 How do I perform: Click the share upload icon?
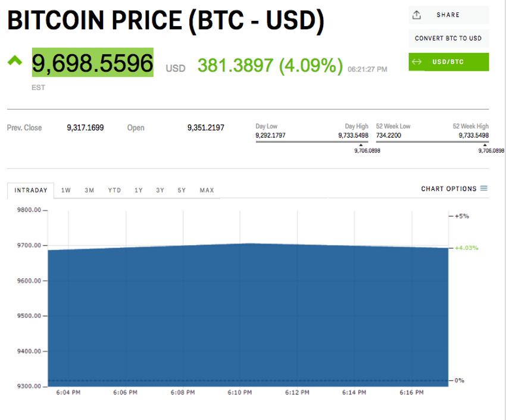pyautogui.click(x=417, y=15)
